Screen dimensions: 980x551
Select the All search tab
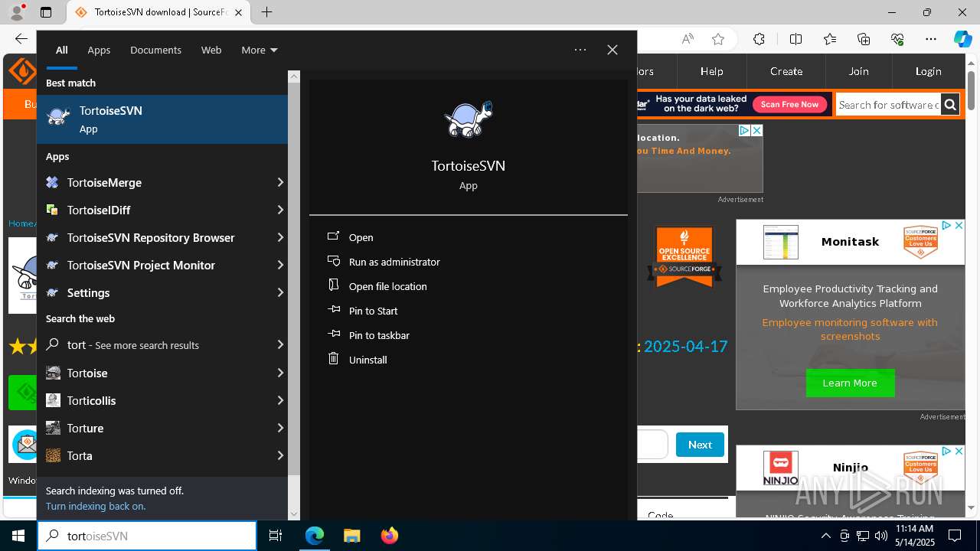click(61, 50)
